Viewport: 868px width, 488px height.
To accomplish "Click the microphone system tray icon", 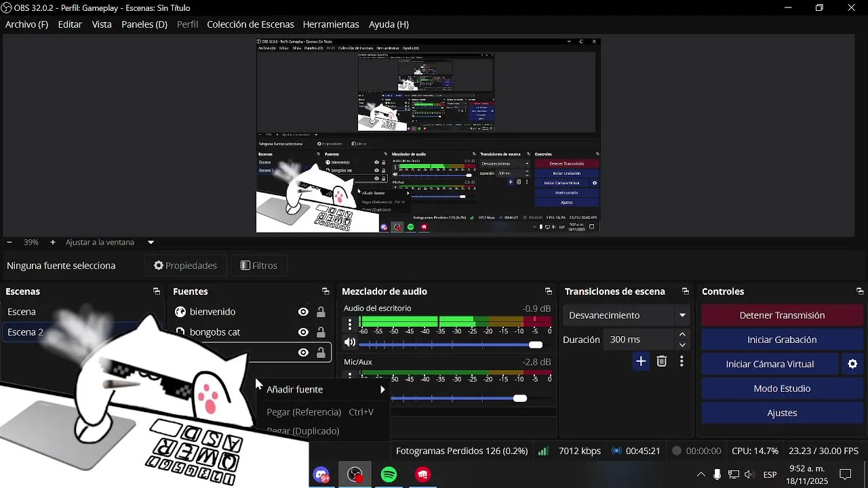I will tap(717, 474).
